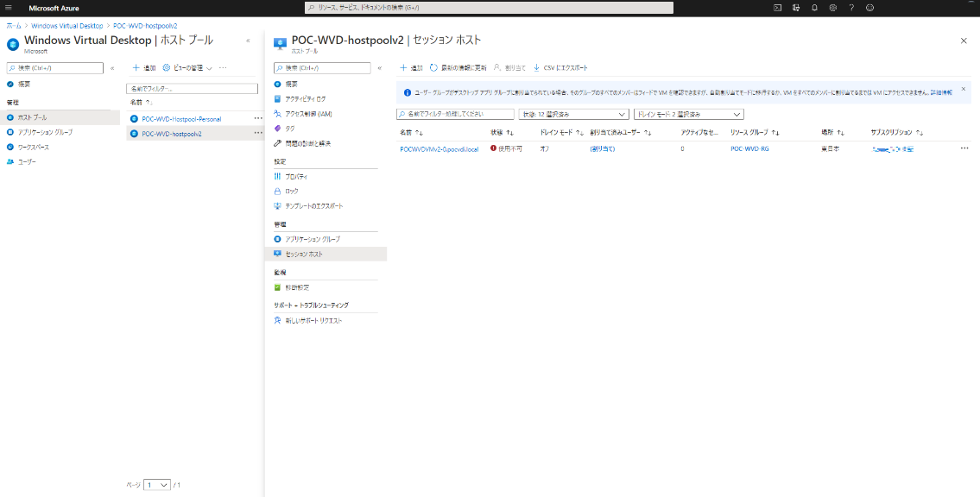Open session host POCWVDVMv2-0

pyautogui.click(x=439, y=149)
